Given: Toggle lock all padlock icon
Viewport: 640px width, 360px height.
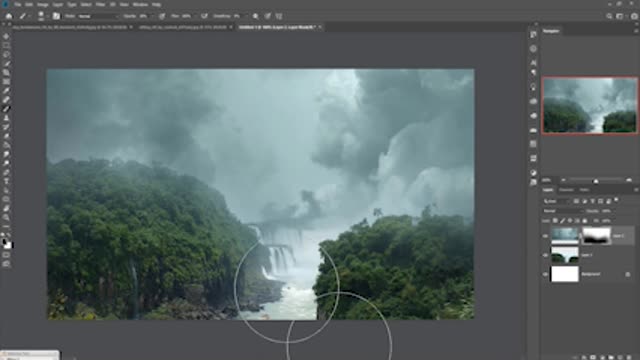Looking at the screenshot, I should coord(584,221).
